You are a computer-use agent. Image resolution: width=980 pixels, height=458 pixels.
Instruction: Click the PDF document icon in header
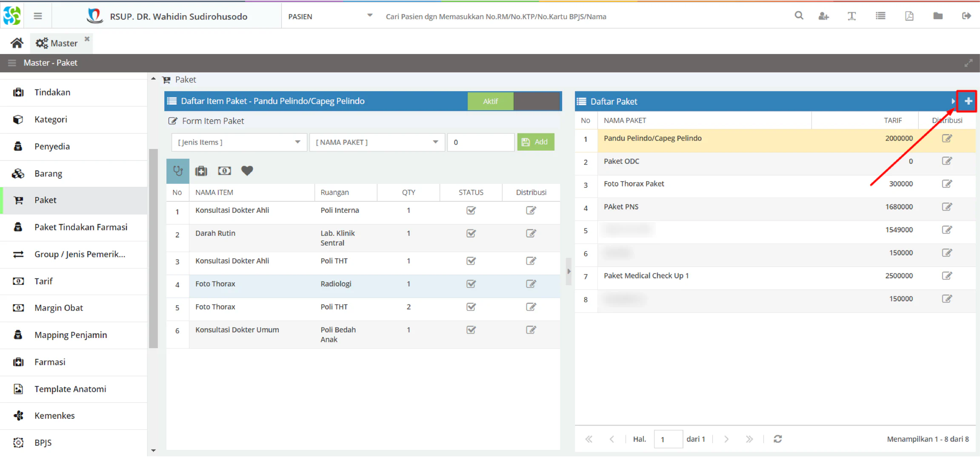[909, 16]
